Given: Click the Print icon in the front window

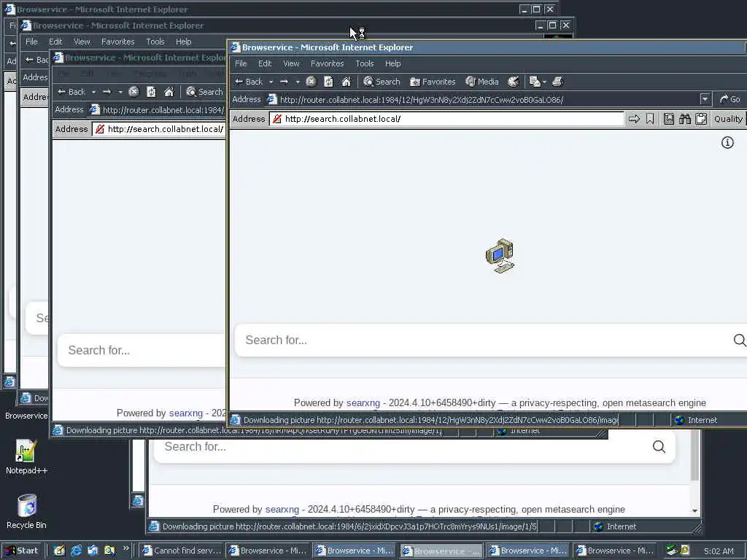Looking at the screenshot, I should pyautogui.click(x=557, y=82).
